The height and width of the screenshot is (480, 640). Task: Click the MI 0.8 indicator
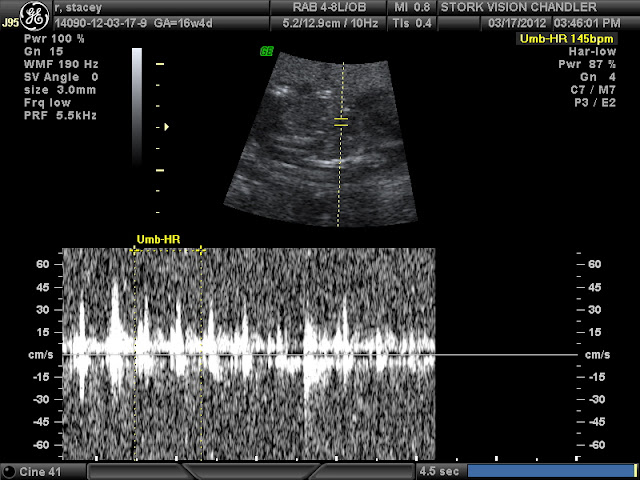pyautogui.click(x=412, y=7)
